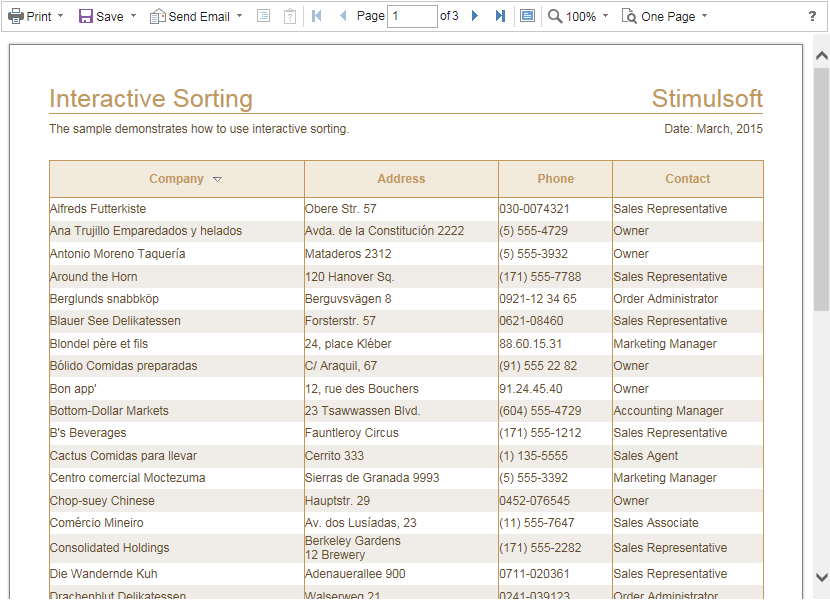Click the Save label text
Image resolution: width=830 pixels, height=600 pixels.
[110, 16]
